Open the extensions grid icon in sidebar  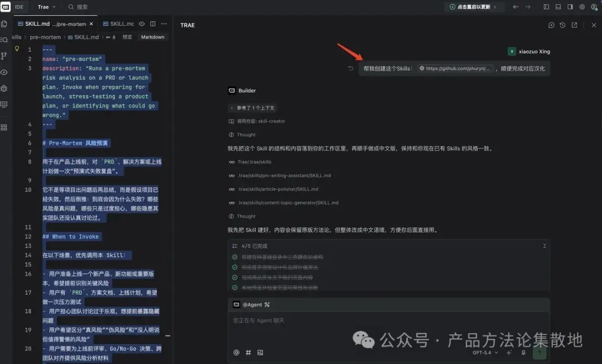4,128
